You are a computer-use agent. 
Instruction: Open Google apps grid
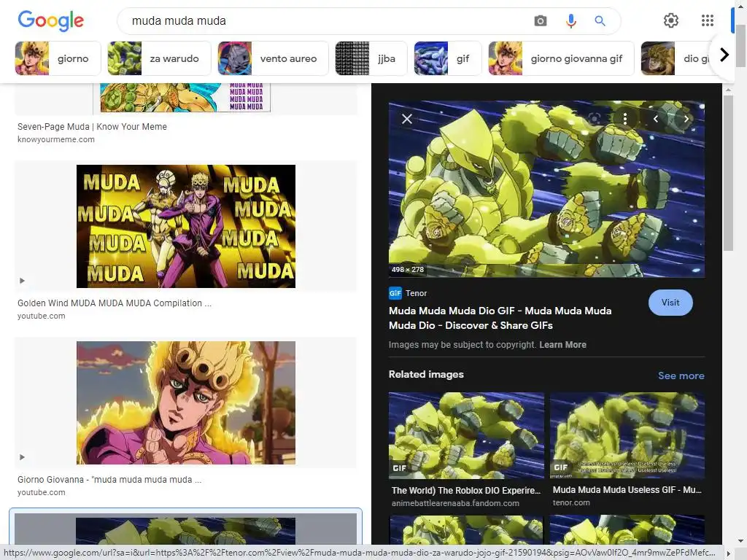point(708,20)
